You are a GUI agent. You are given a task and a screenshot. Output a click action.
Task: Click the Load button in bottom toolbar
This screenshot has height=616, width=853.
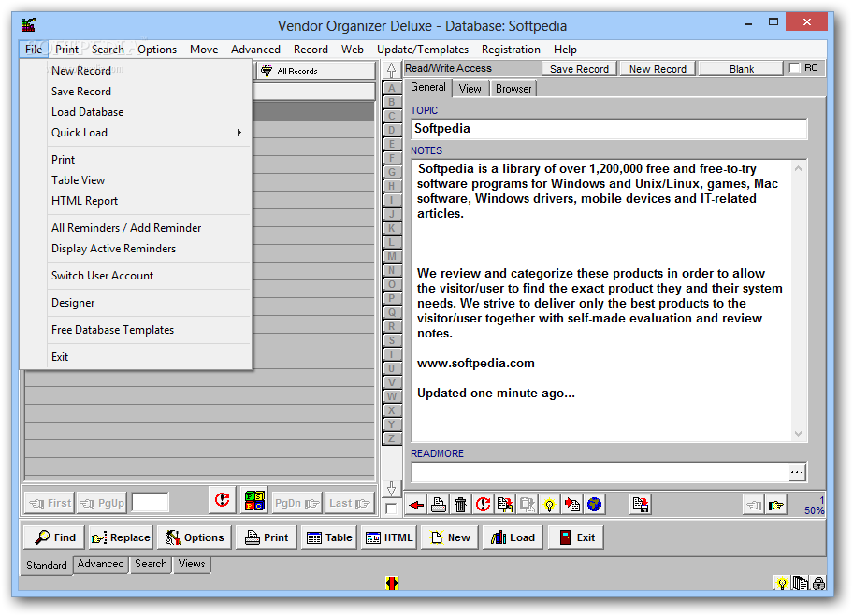click(x=513, y=537)
